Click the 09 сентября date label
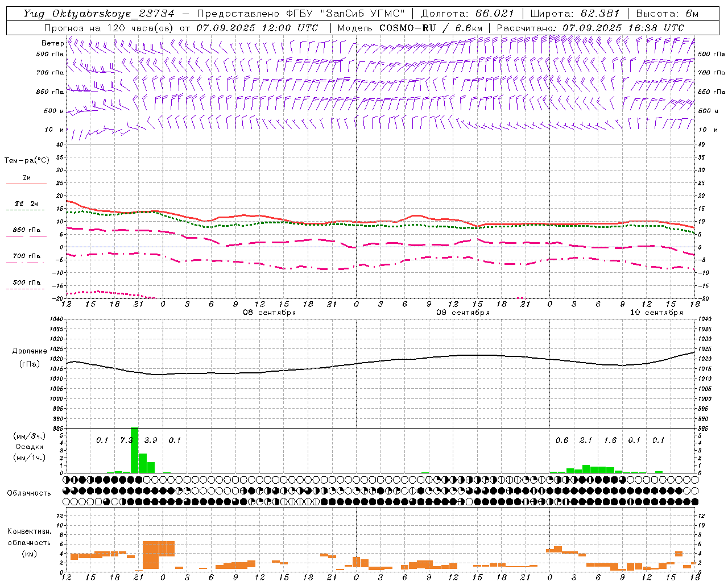 (x=463, y=313)
